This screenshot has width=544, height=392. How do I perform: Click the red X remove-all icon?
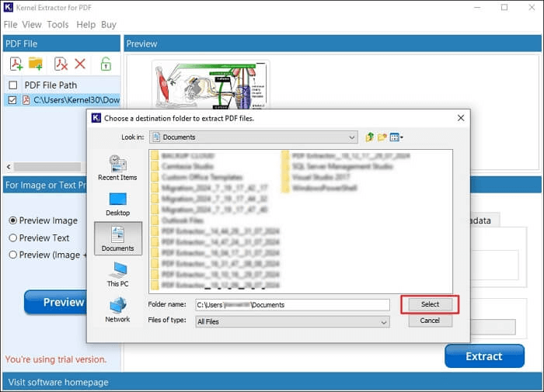[80, 64]
